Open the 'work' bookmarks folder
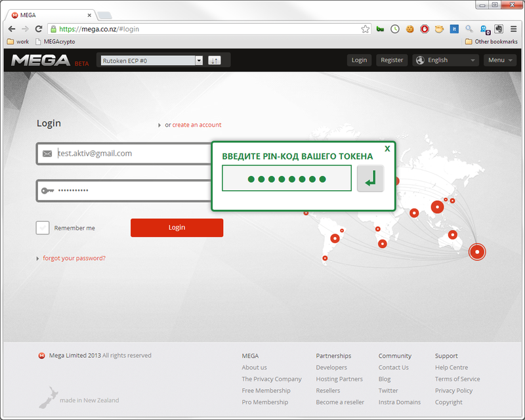The height and width of the screenshot is (420, 525). [x=18, y=41]
